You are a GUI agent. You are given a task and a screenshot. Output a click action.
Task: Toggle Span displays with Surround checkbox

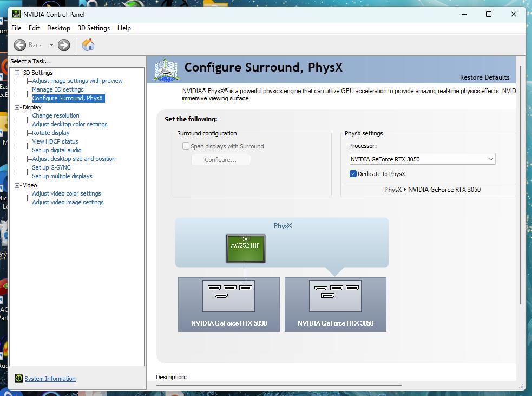point(186,146)
